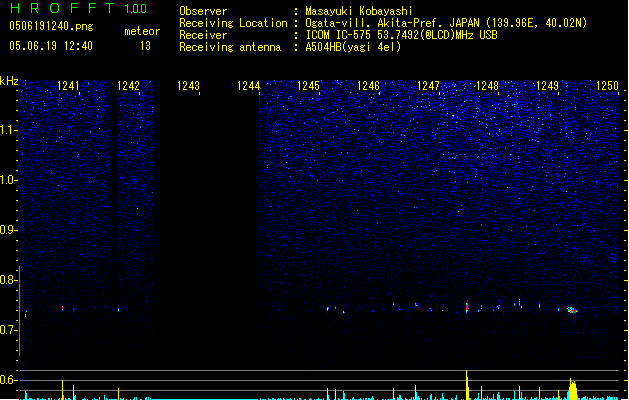Click time axis label 1250
Image resolution: width=629 pixels, height=400 pixels.
click(x=607, y=86)
